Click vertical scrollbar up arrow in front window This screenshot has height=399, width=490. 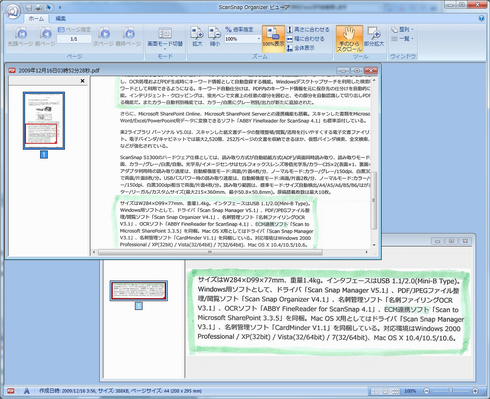coord(374,80)
